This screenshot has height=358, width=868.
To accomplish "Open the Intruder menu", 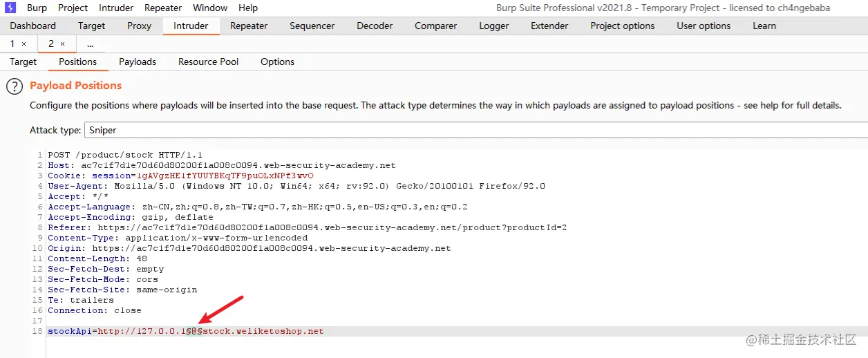I will click(116, 8).
